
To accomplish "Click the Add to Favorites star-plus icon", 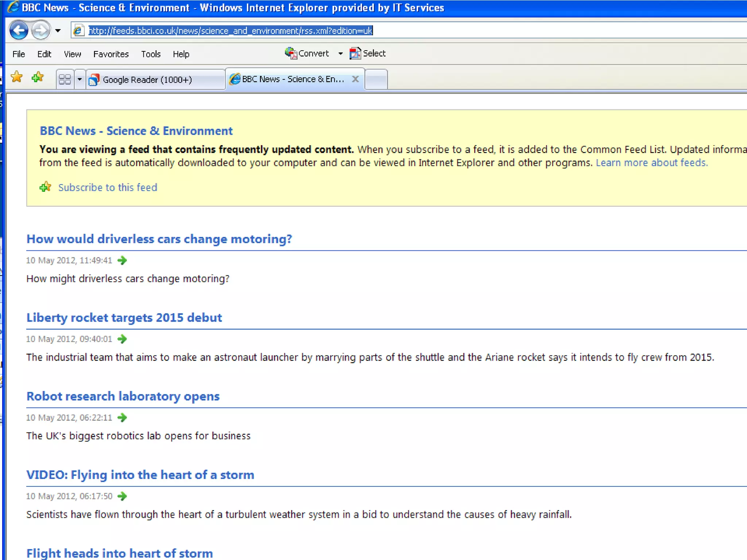I will point(38,77).
